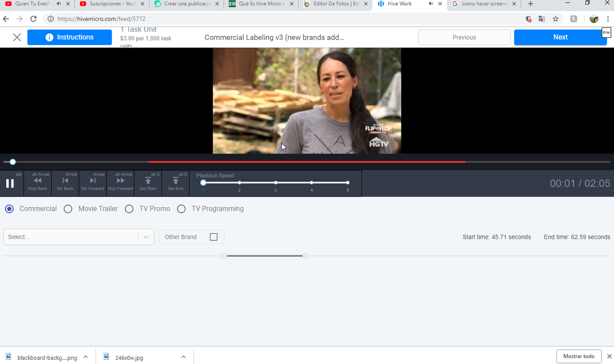The width and height of the screenshot is (614, 364).
Task: Advance with the Next button
Action: (560, 37)
